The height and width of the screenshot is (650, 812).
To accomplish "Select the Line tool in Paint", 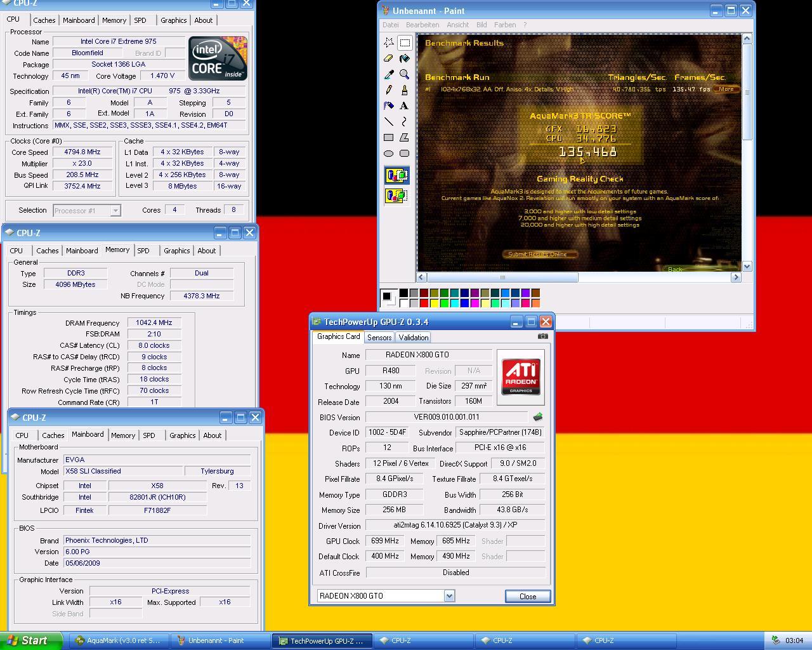I will (389, 122).
